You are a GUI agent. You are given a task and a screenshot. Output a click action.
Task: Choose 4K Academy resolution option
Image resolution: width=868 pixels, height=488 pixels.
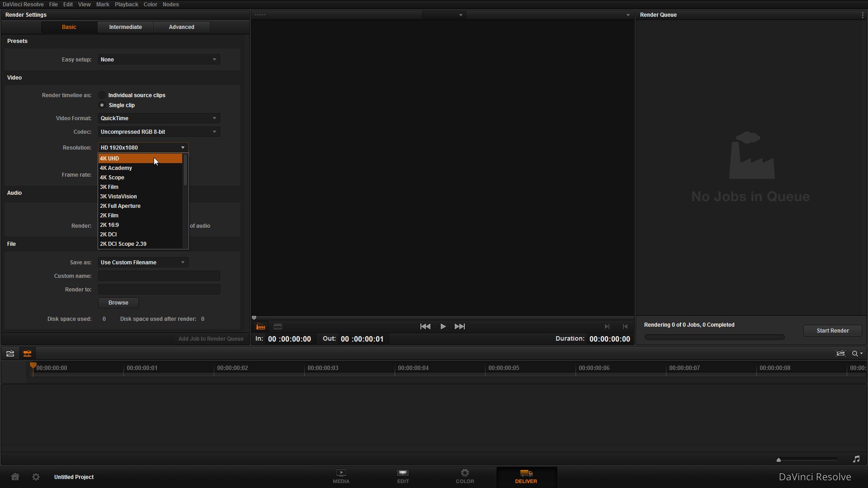click(140, 168)
